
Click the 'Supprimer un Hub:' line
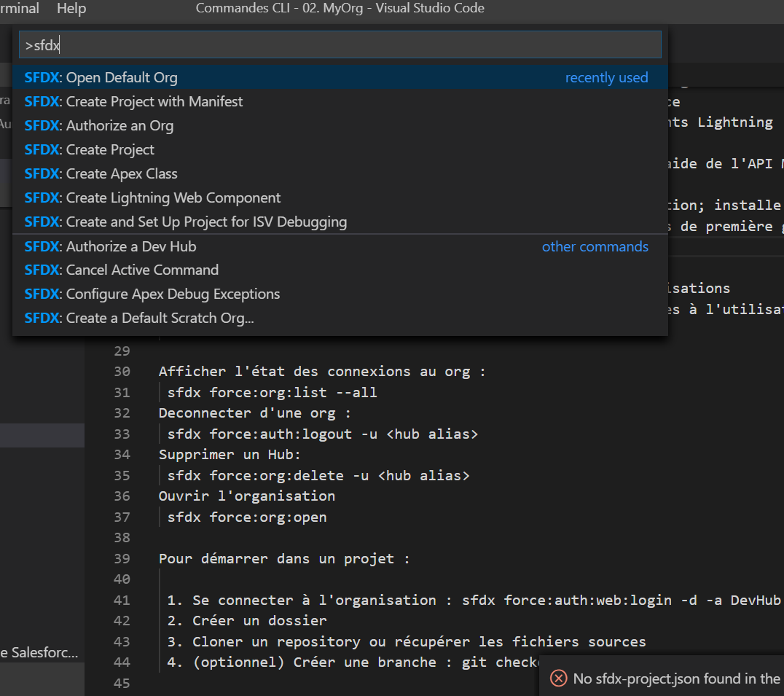[x=230, y=455]
